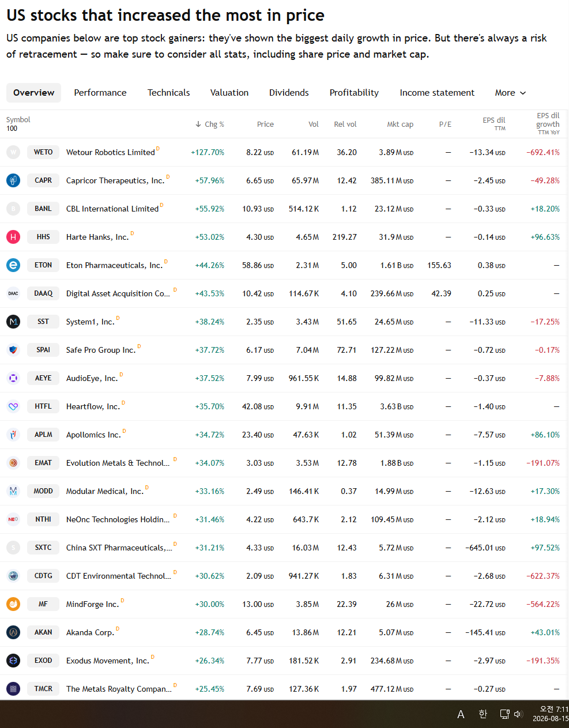The image size is (569, 728).
Task: Click the CBL International logo icon
Action: (x=13, y=209)
